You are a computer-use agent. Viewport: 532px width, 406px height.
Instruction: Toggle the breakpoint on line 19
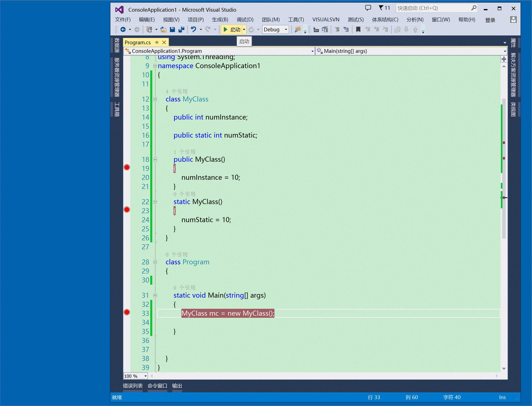pyautogui.click(x=127, y=167)
